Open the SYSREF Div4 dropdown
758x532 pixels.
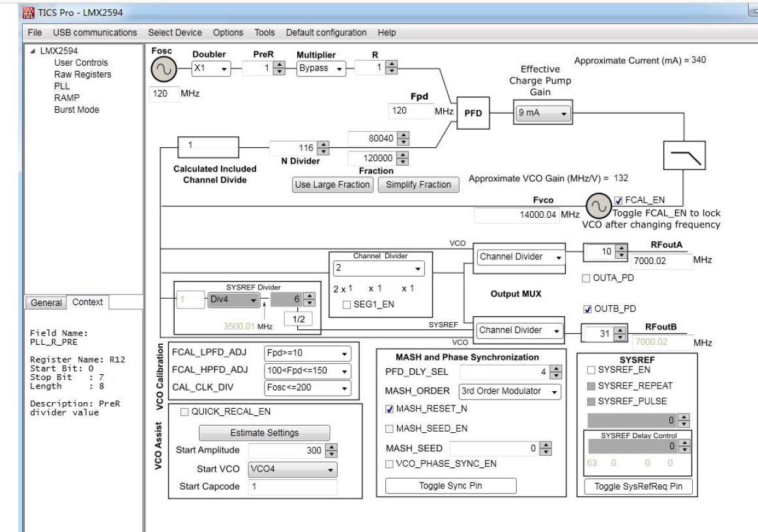coord(233,300)
